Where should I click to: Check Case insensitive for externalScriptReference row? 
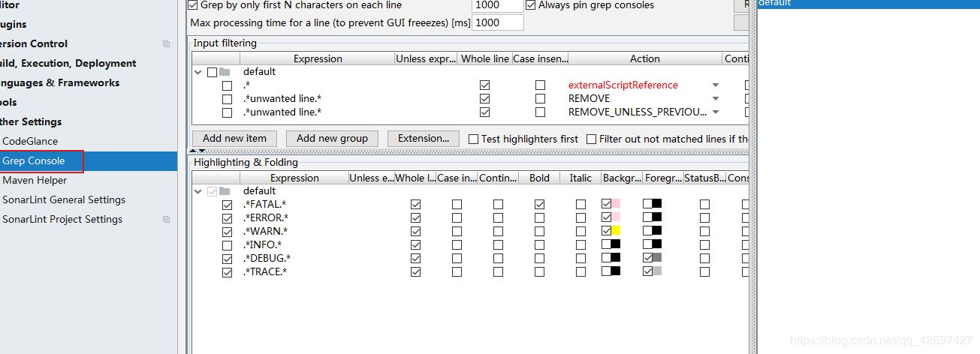point(540,85)
